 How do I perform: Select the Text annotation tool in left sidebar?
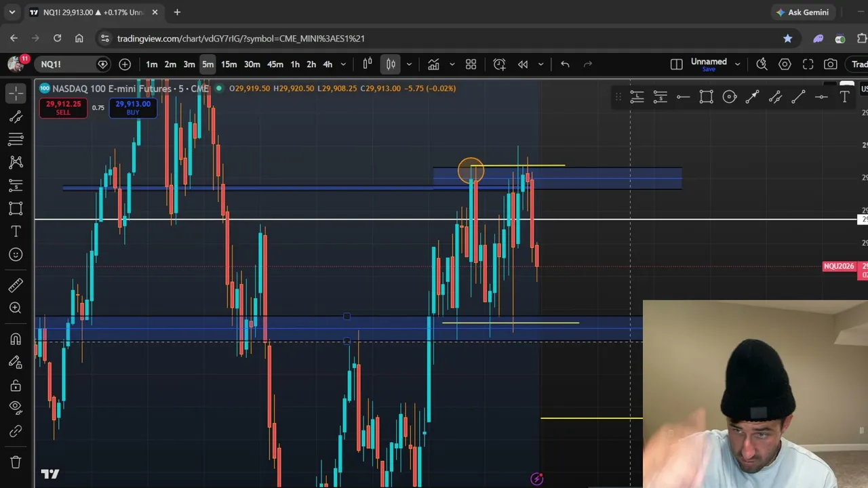[16, 232]
